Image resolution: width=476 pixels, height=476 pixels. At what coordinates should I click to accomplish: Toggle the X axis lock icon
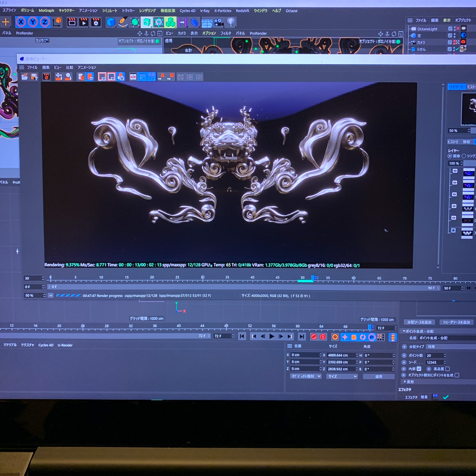click(21, 22)
